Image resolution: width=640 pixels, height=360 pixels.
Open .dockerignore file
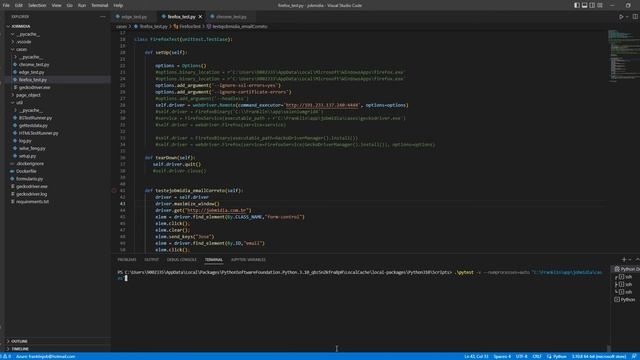point(30,164)
